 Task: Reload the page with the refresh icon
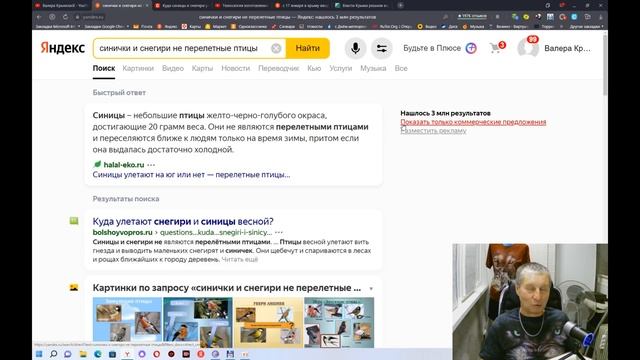65,17
